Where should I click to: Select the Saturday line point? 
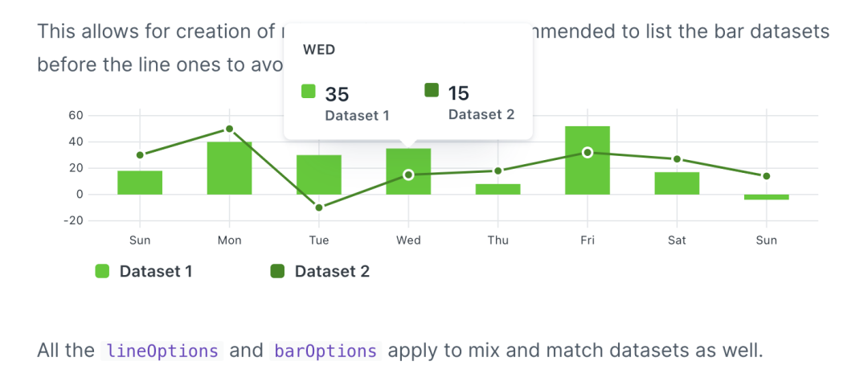(x=677, y=159)
